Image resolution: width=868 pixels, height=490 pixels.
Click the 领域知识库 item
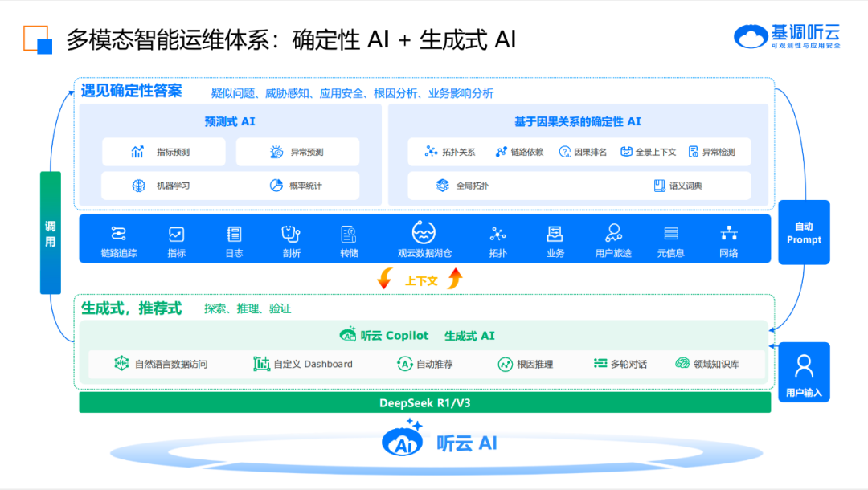[707, 364]
